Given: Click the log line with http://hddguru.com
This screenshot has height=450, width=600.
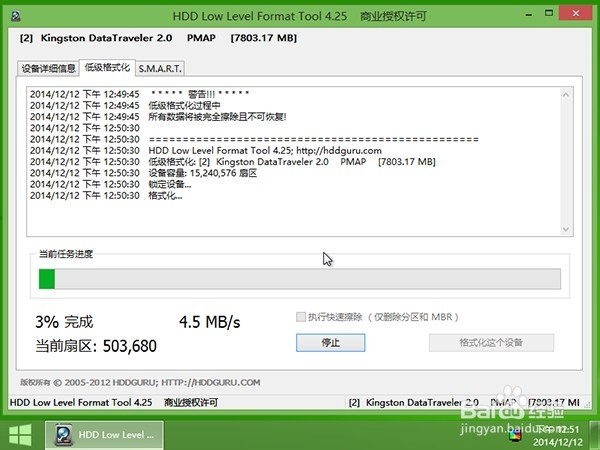Looking at the screenshot, I should pos(206,150).
